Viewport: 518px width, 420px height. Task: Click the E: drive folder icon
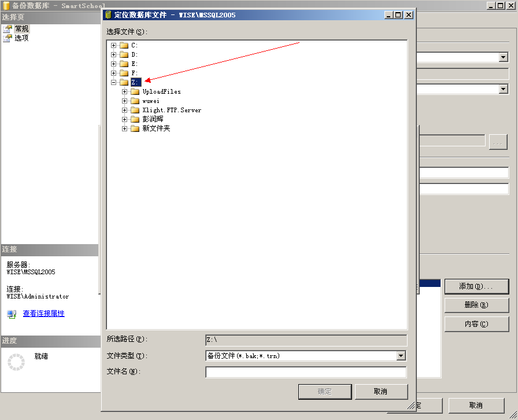[x=124, y=64]
